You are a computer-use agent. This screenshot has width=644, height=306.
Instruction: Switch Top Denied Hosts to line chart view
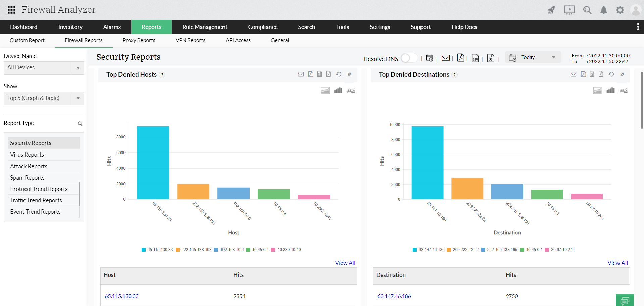coord(351,90)
